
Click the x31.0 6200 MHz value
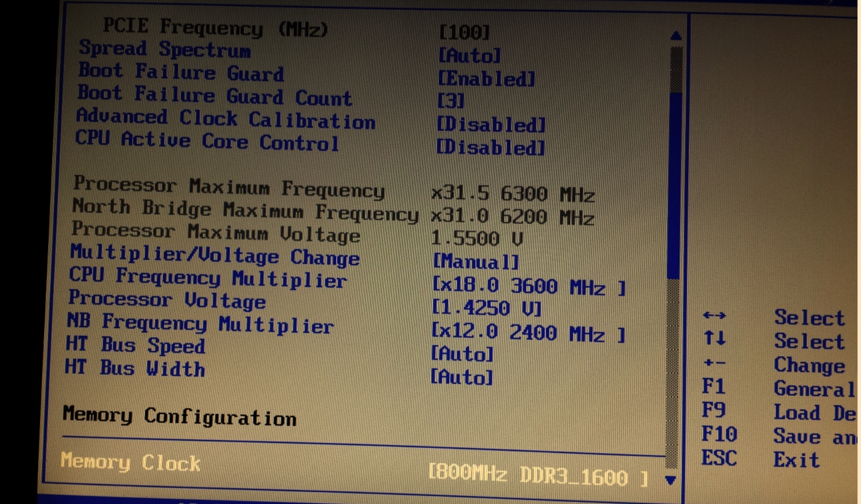(512, 217)
